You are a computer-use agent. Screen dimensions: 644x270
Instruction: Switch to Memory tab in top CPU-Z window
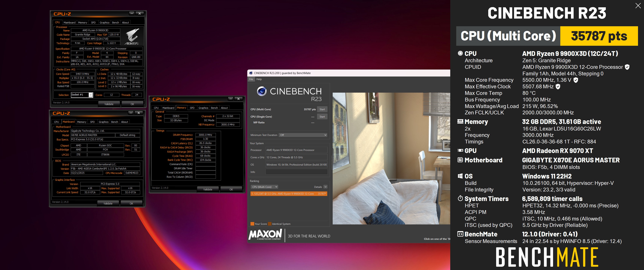[x=83, y=22]
